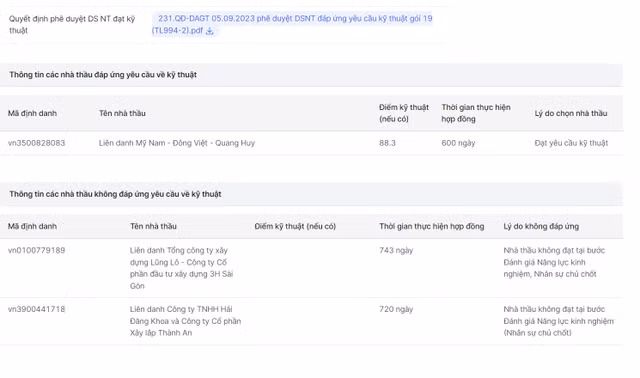
Task: Select 'Liên danh Mỹ Nam - Đông Việt - Quang Huy'
Action: pyautogui.click(x=177, y=143)
